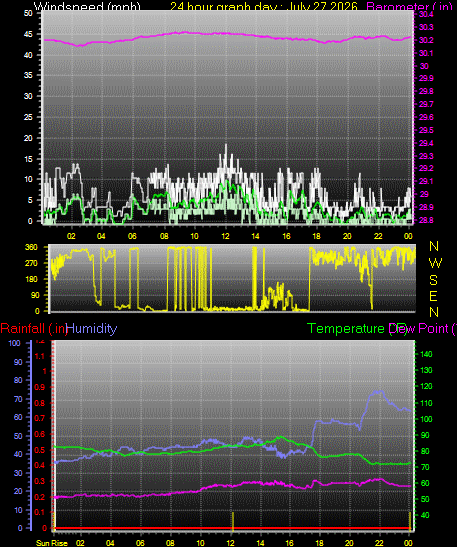The image size is (457, 547).
Task: Click the S compass label beside the direction chart
Action: click(433, 280)
